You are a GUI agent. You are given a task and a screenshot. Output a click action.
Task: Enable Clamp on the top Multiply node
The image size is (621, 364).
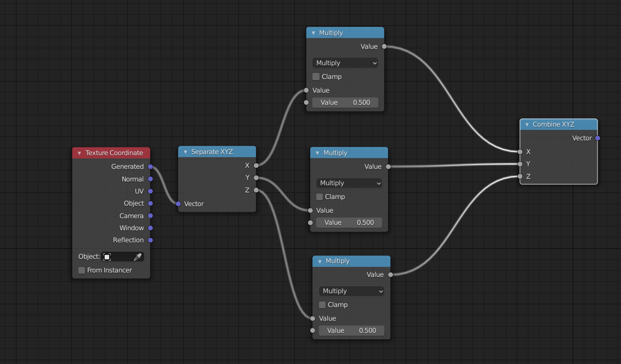click(x=316, y=76)
